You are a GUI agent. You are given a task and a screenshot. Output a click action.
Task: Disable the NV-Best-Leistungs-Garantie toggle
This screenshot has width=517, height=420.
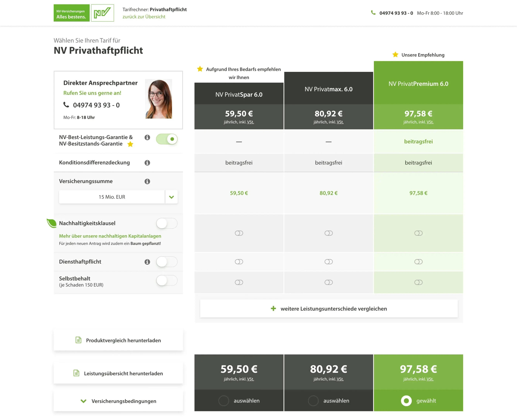(167, 139)
